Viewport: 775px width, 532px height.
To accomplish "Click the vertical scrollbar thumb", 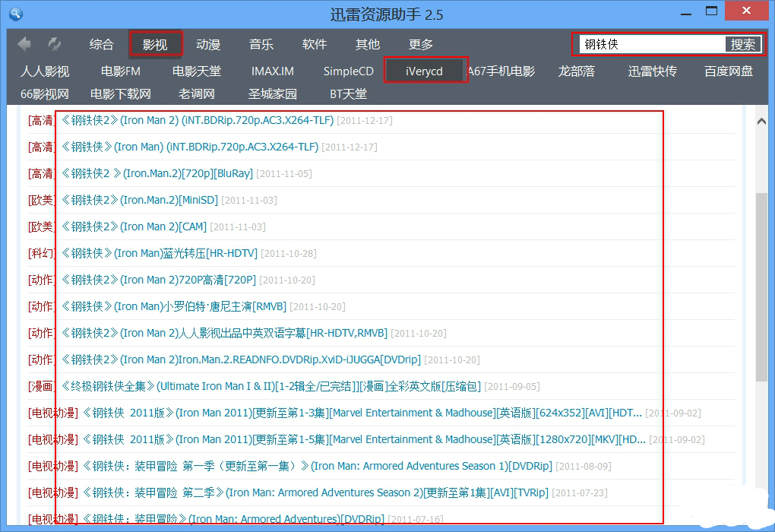I will 761,287.
